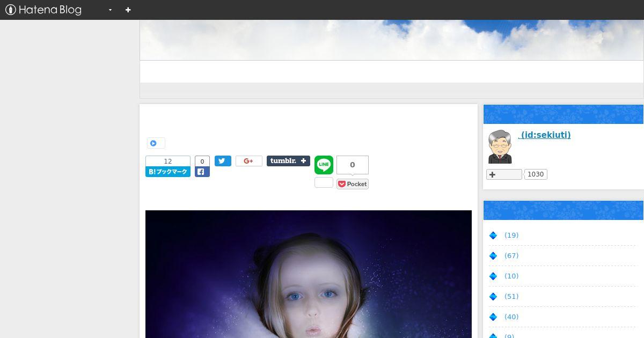The image size is (644, 338).
Task: Open the article image of the girl
Action: click(309, 274)
